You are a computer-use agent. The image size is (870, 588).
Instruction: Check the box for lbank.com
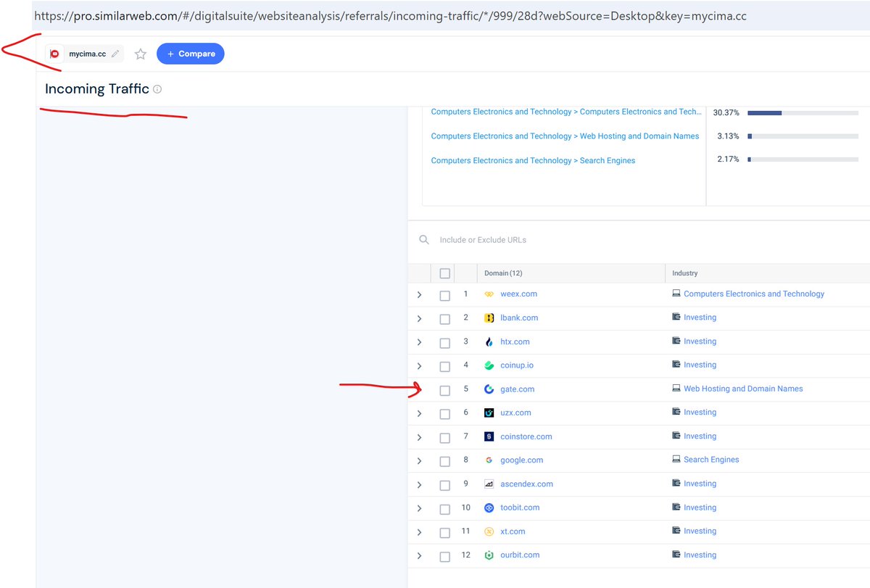pyautogui.click(x=445, y=319)
